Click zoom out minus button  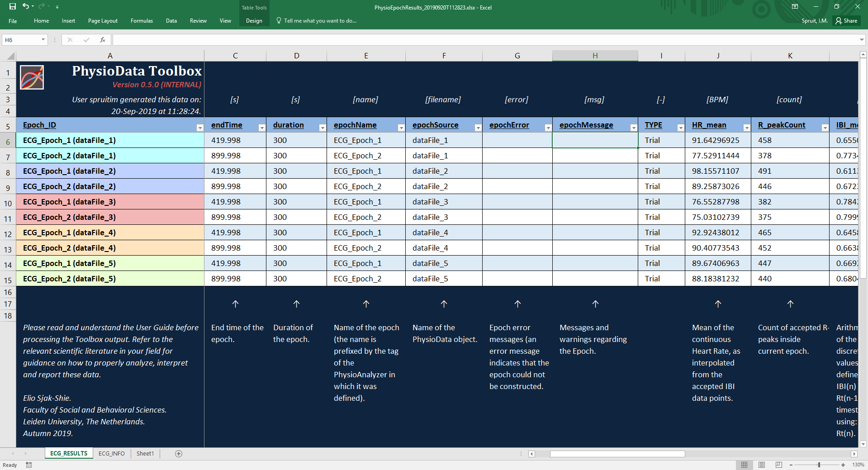(791, 465)
